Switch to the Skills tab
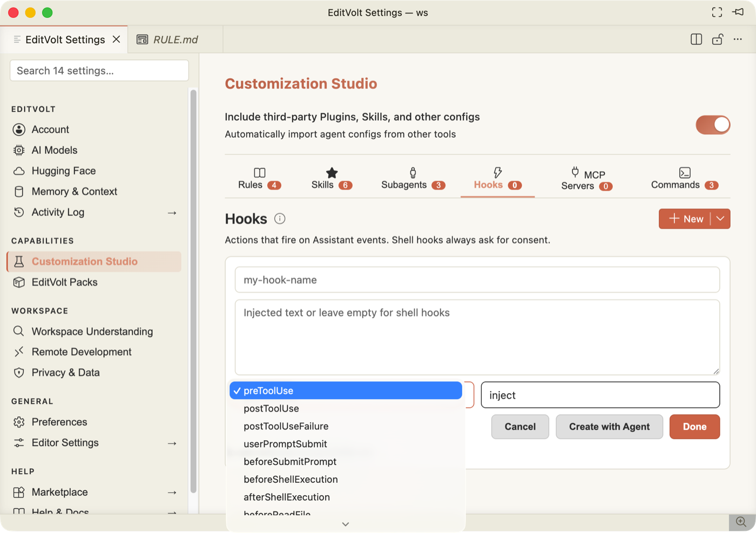The width and height of the screenshot is (756, 533). [332, 179]
